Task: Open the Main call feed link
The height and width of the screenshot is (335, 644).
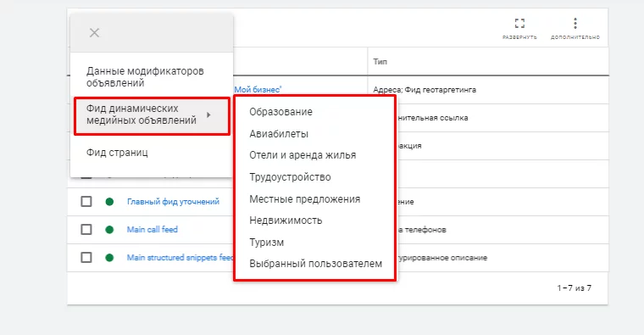Action: pos(153,229)
